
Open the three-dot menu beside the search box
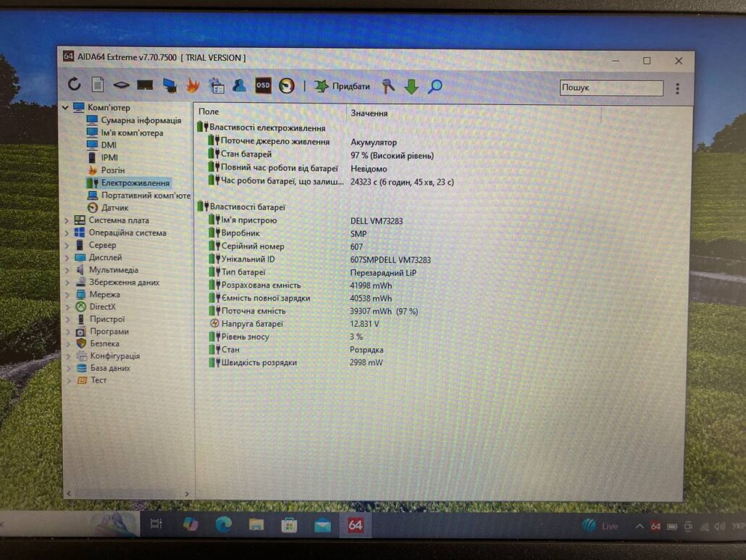(x=677, y=88)
